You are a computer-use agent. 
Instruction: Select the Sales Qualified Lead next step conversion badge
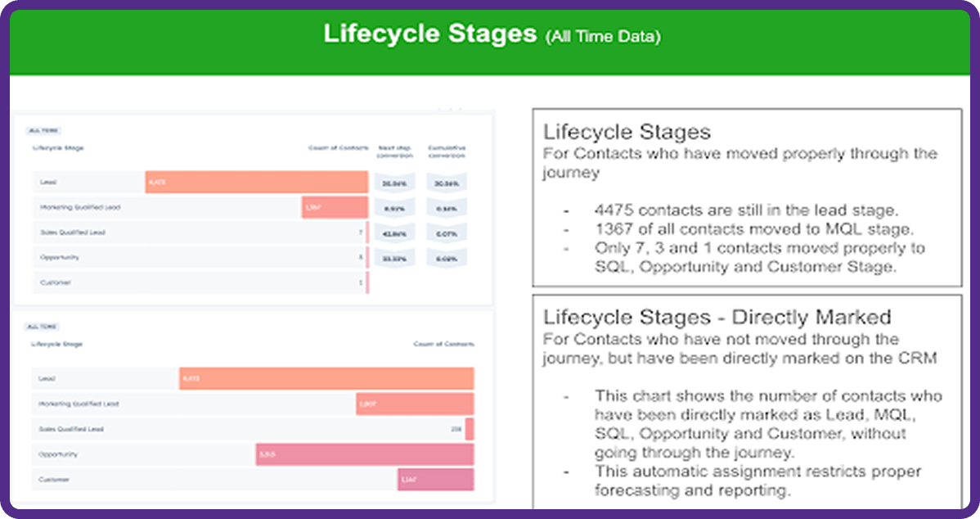tap(394, 233)
